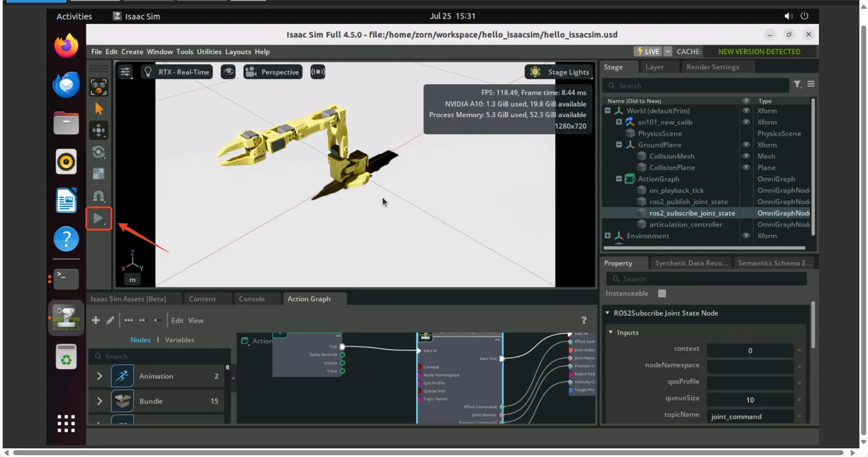The height and width of the screenshot is (457, 868).
Task: Click the LIVE sync button
Action: pyautogui.click(x=648, y=51)
